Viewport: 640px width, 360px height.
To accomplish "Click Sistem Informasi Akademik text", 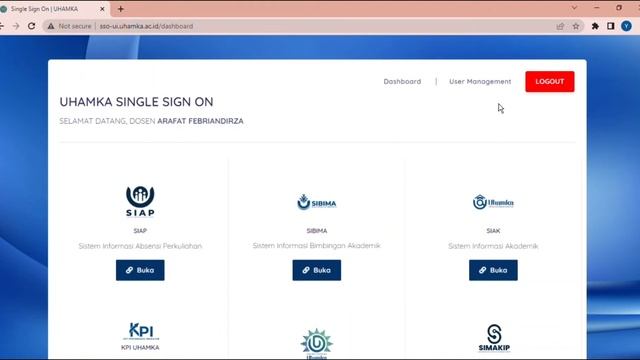I will pyautogui.click(x=493, y=246).
